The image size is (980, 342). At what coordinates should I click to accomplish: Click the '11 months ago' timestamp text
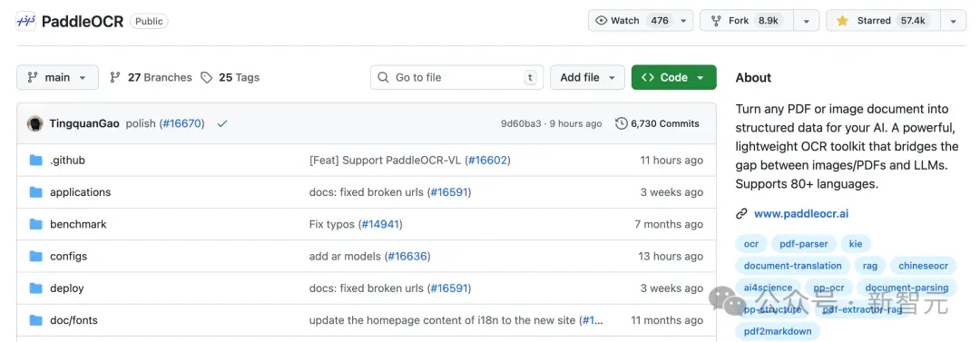point(667,321)
